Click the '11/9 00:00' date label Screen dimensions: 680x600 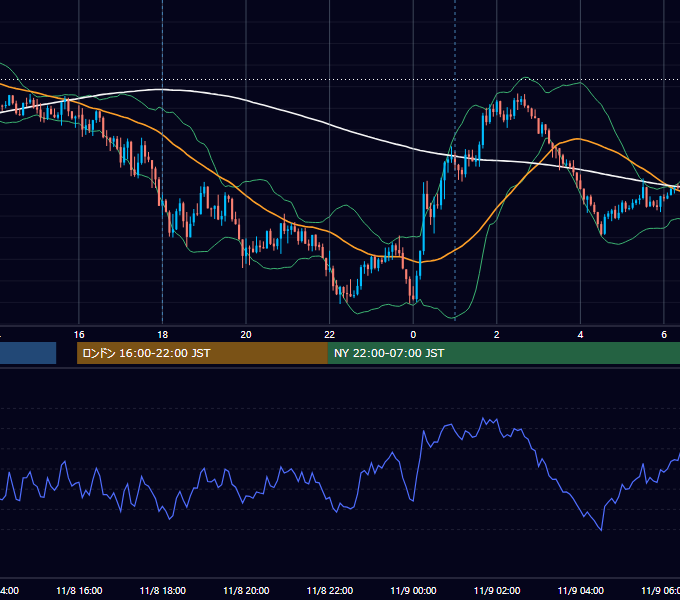[413, 591]
